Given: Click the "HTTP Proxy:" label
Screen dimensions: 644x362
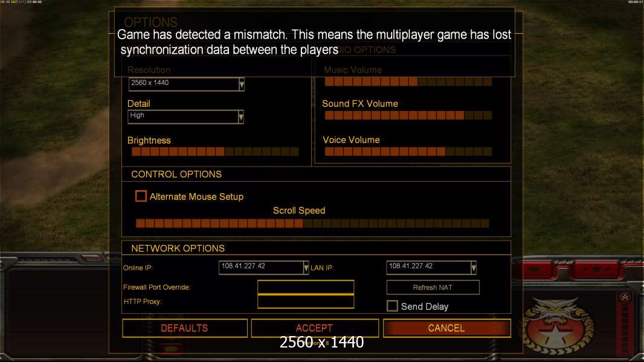Looking at the screenshot, I should click(143, 301).
